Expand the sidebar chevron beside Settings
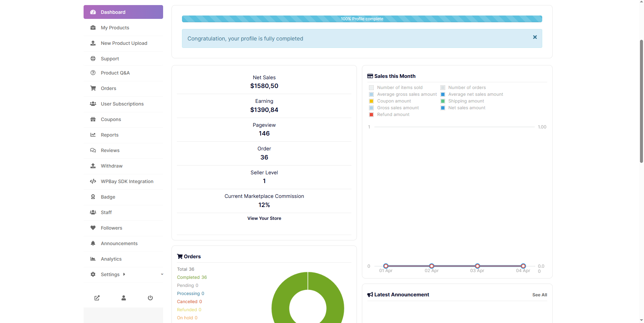The height and width of the screenshot is (323, 644). (x=162, y=274)
